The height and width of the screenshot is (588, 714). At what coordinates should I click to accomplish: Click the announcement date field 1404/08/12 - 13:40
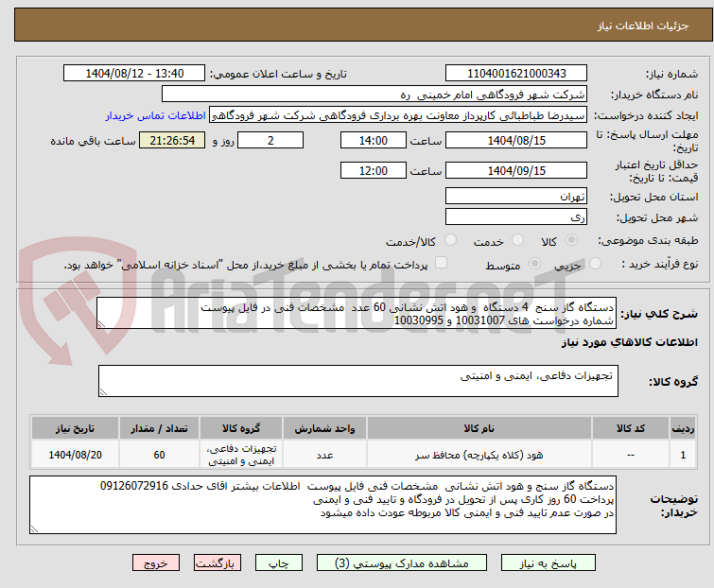134,74
